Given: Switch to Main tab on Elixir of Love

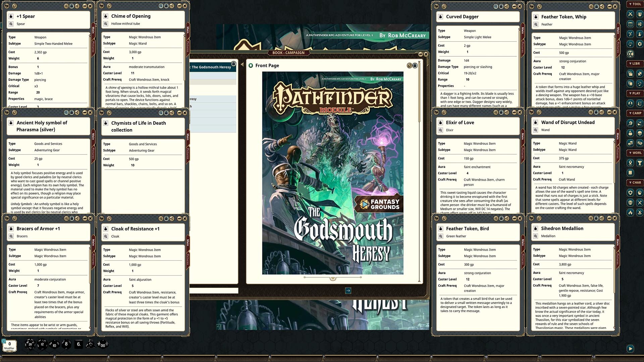Looking at the screenshot, I should 523,136.
